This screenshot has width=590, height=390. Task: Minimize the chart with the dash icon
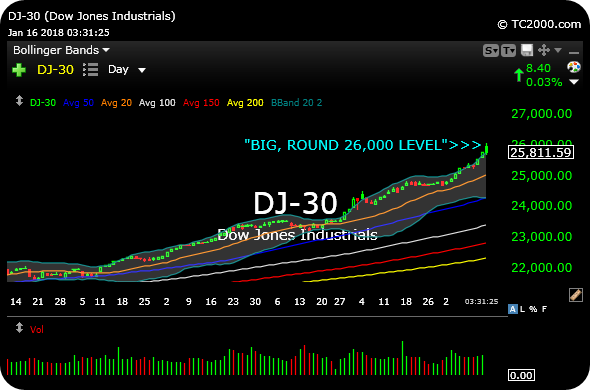(574, 52)
